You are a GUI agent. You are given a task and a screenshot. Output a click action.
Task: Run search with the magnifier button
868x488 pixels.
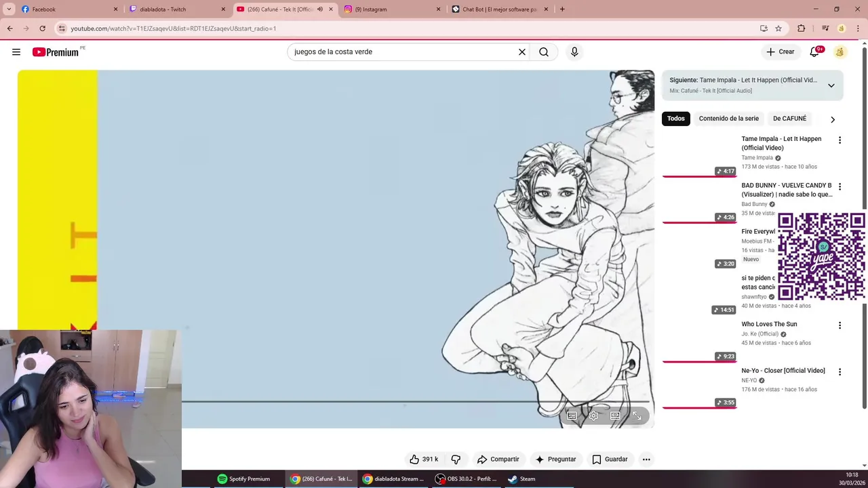point(544,52)
